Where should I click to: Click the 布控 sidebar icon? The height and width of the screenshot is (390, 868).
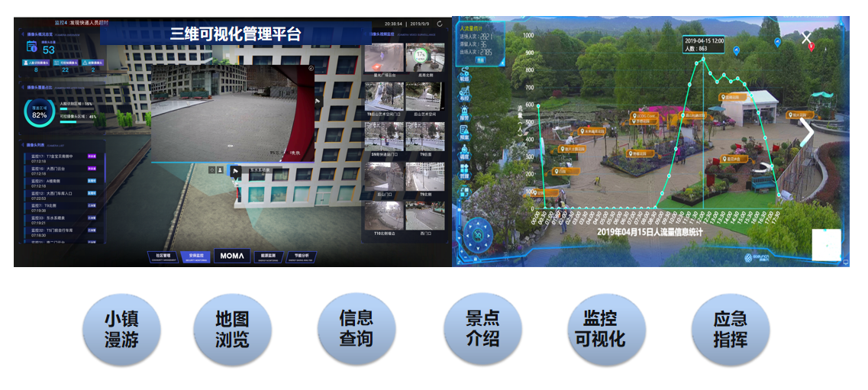coord(464,94)
